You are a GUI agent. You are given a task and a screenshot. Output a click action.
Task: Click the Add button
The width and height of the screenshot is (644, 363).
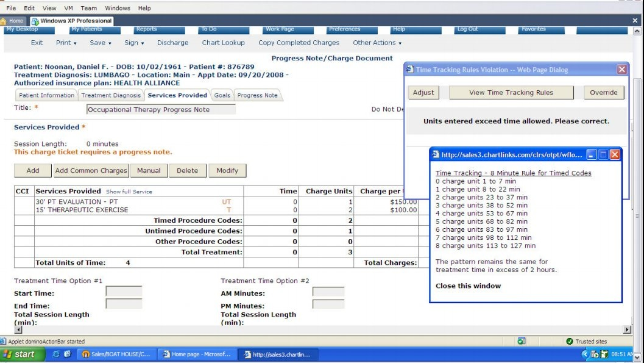pos(33,171)
